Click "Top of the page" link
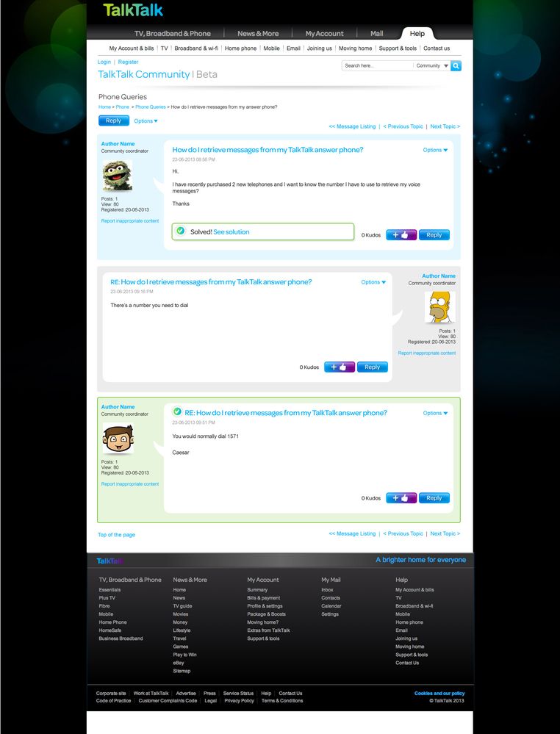The width and height of the screenshot is (560, 734). point(117,535)
